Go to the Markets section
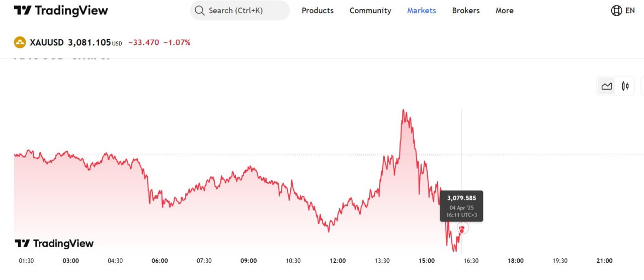 point(422,11)
